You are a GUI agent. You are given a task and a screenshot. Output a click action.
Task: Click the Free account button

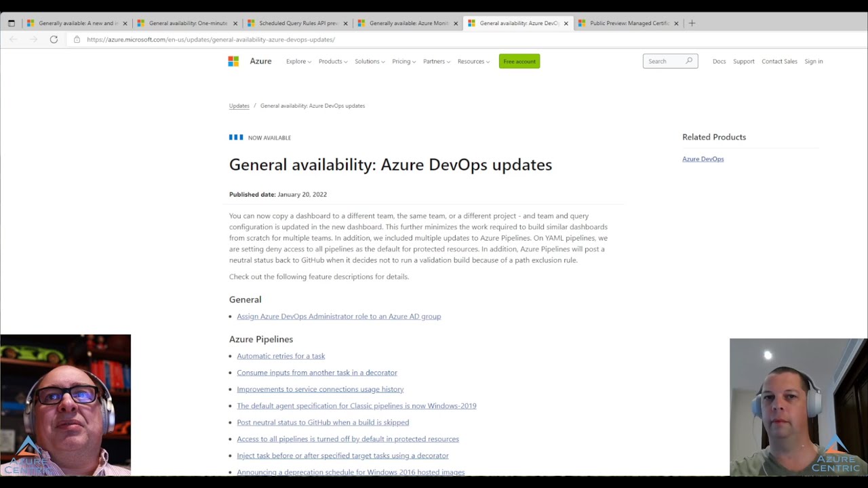click(519, 61)
